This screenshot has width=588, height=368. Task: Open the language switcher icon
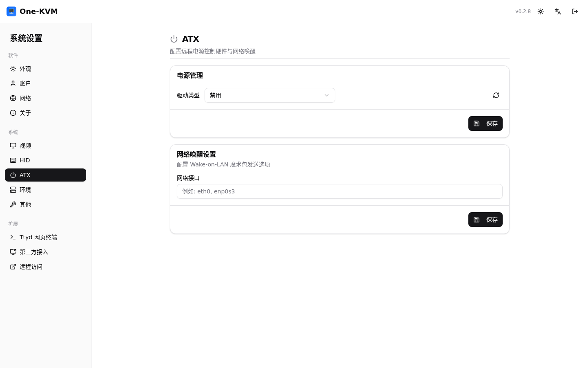click(558, 11)
